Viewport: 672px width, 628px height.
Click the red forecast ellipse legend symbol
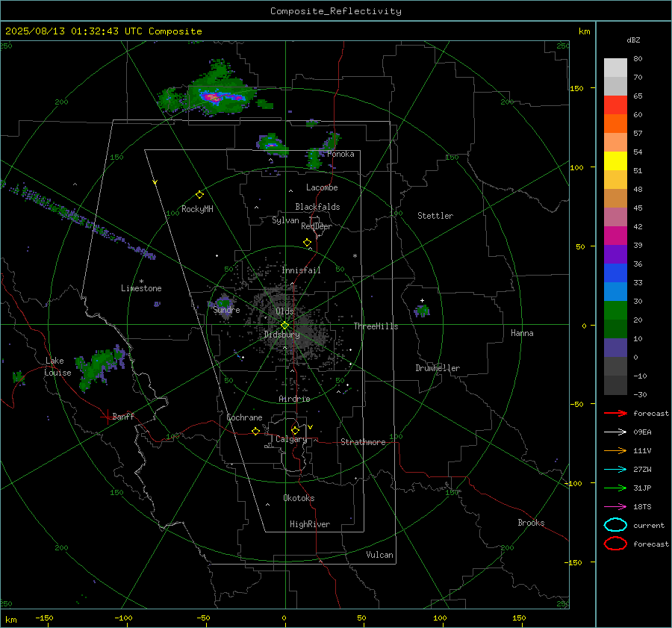(615, 544)
